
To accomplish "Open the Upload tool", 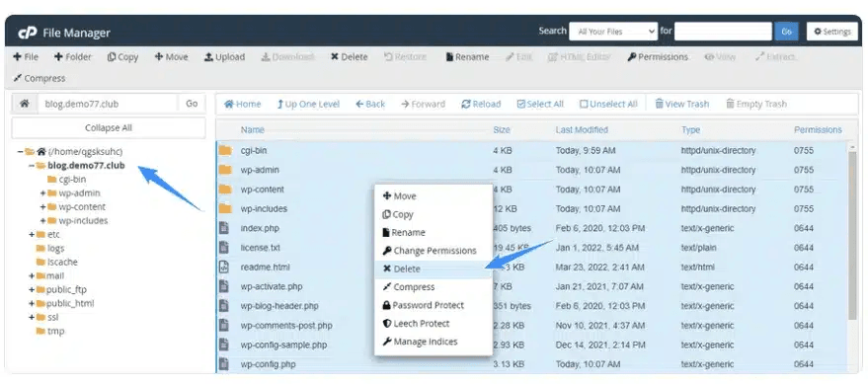I will [x=224, y=57].
